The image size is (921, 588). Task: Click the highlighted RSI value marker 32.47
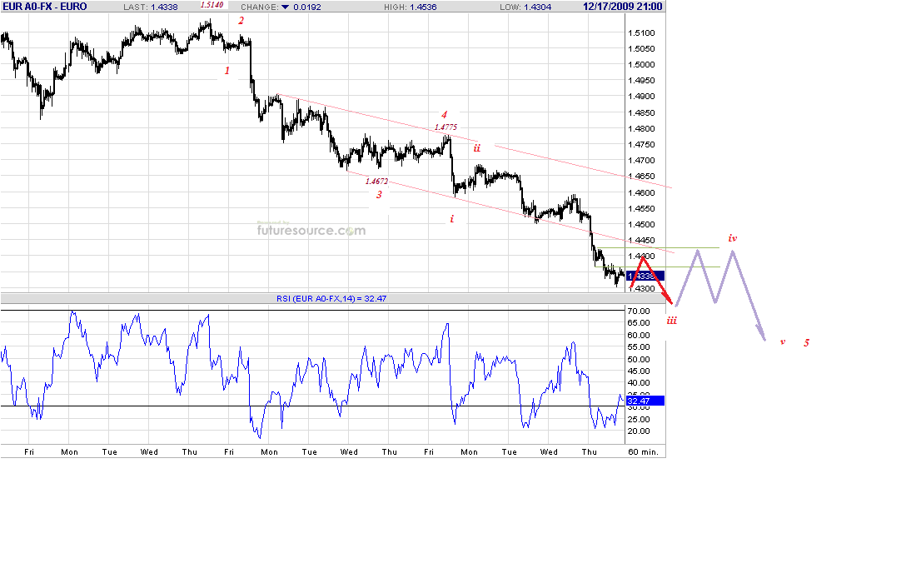(645, 401)
